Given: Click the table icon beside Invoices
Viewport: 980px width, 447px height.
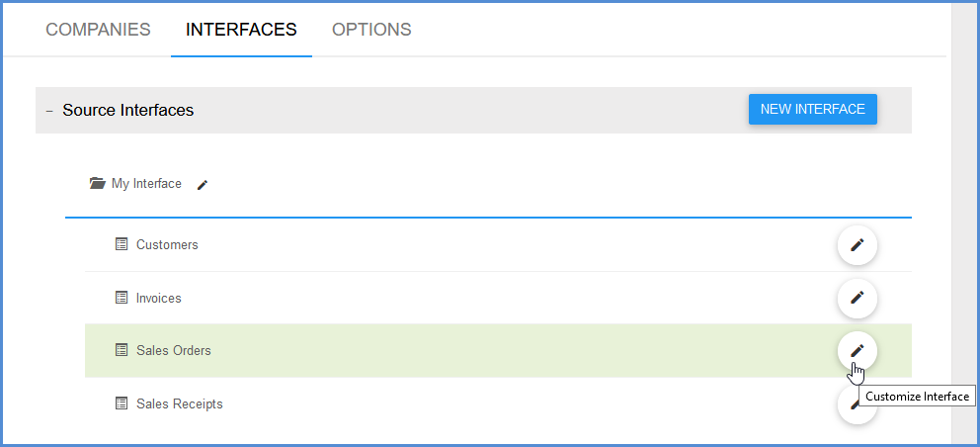Looking at the screenshot, I should point(122,298).
